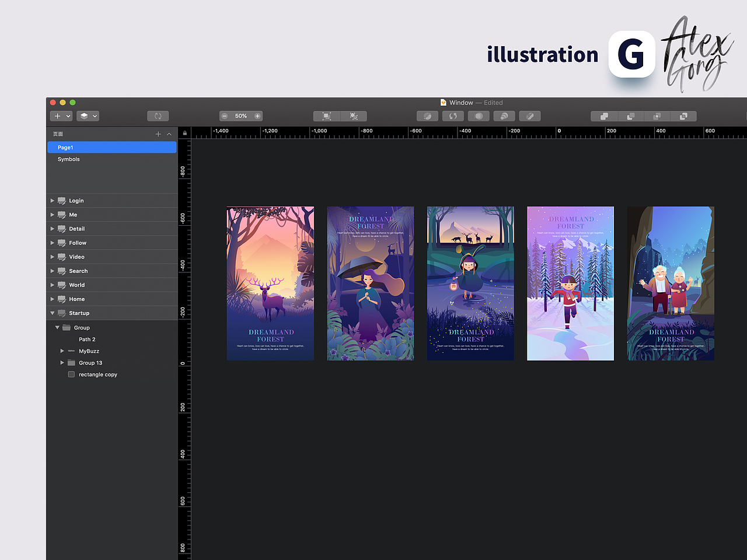747x560 pixels.
Task: Select the elderly couple artboard on canvas
Action: (671, 283)
